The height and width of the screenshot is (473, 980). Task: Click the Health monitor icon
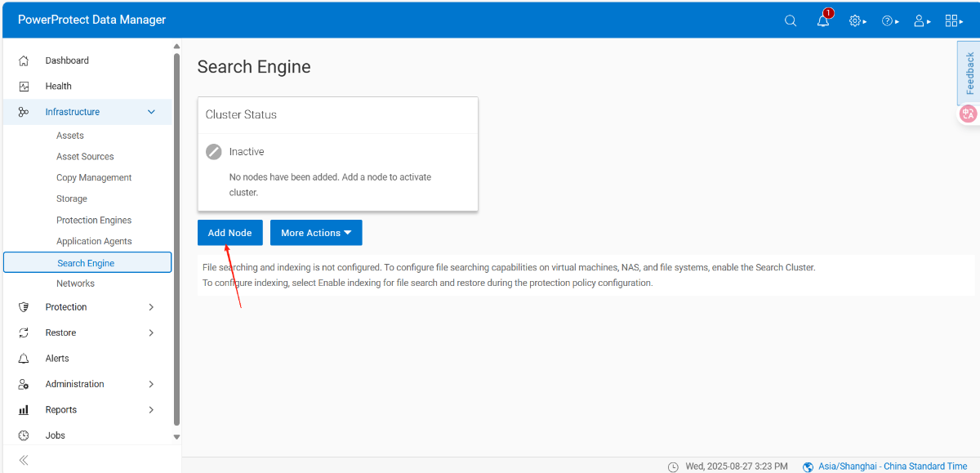click(24, 86)
